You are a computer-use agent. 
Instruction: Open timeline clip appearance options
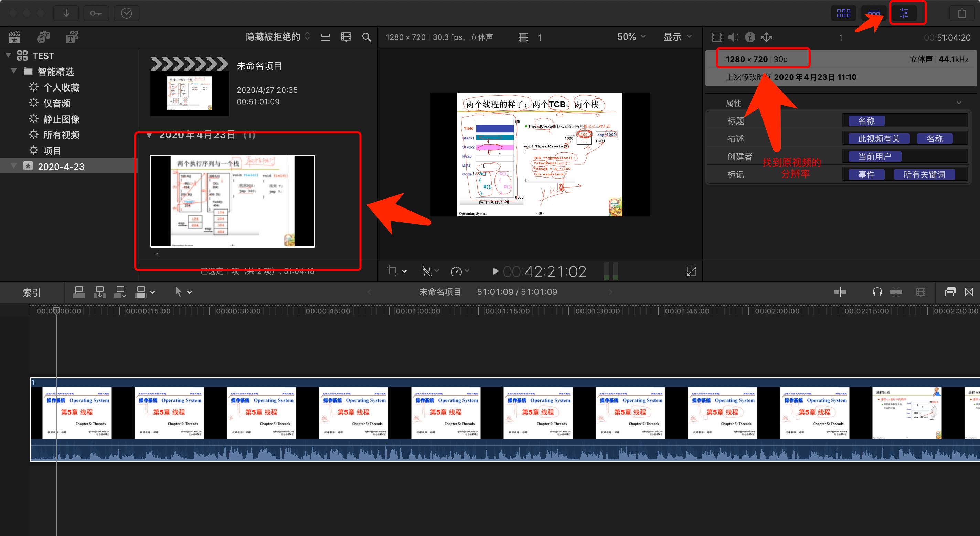pos(920,292)
